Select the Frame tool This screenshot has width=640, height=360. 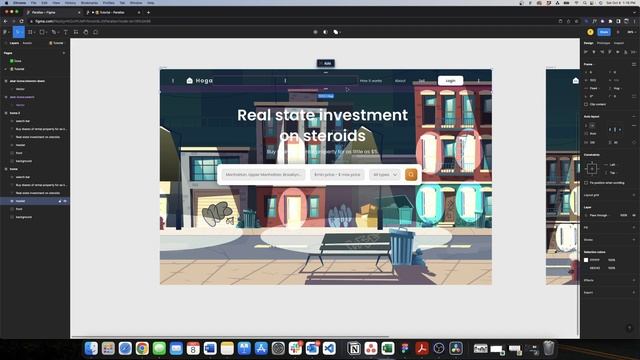(x=30, y=32)
